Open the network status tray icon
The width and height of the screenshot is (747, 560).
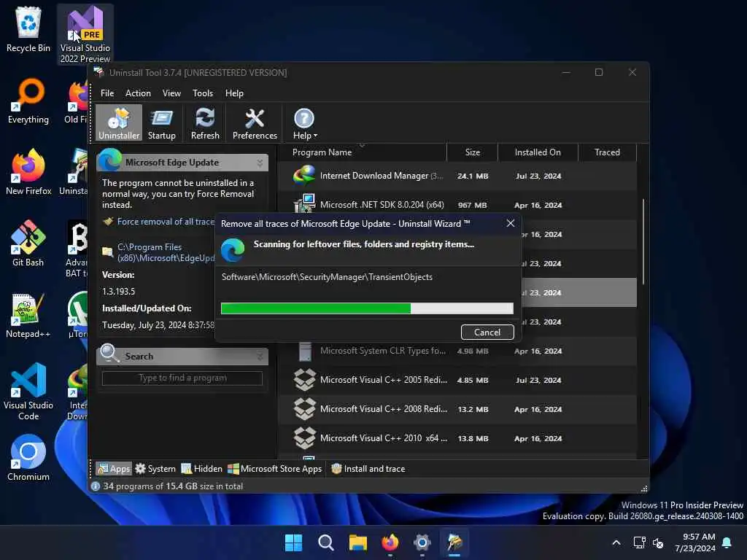coord(639,542)
